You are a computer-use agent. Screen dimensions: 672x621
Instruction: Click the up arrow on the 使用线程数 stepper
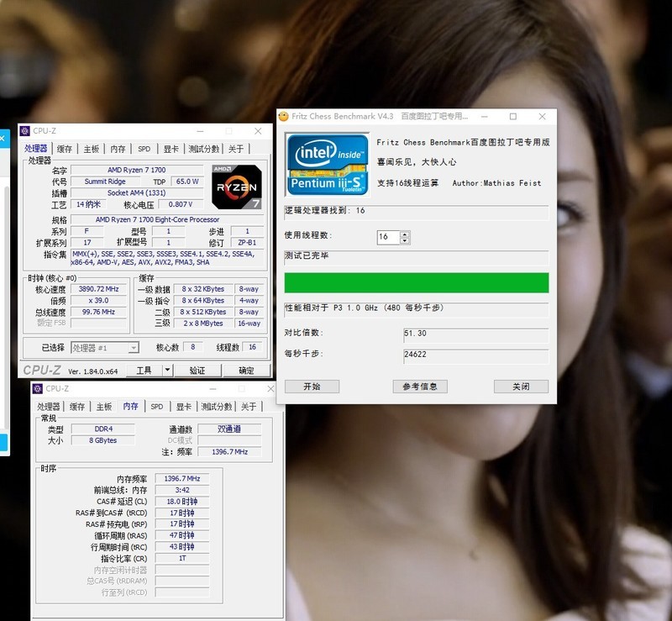click(405, 234)
